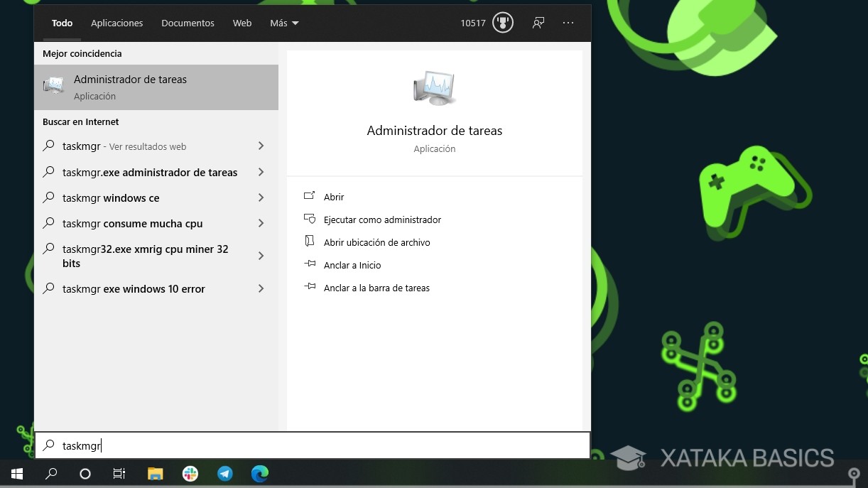Open the ellipsis options menu
This screenshot has height=488, width=868.
pyautogui.click(x=568, y=23)
